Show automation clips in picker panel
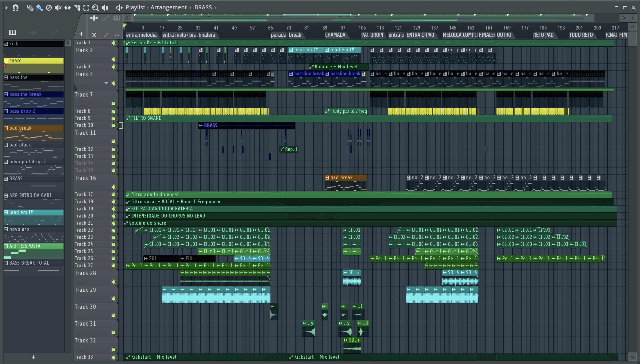The width and height of the screenshot is (640, 364). point(54,32)
